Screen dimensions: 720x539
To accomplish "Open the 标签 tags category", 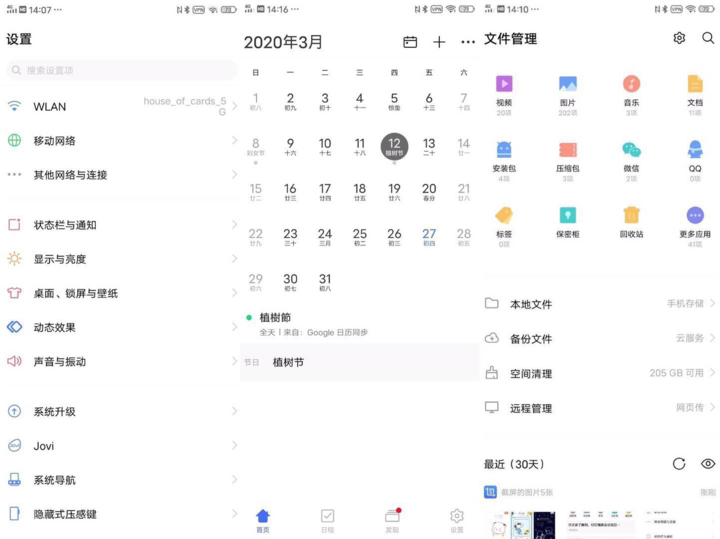I will coord(504,215).
